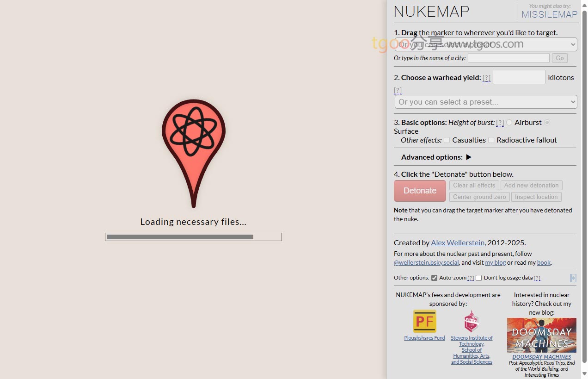Viewport: 588px width, 379px height.
Task: Enable Don't log usage data checkbox
Action: coord(479,278)
